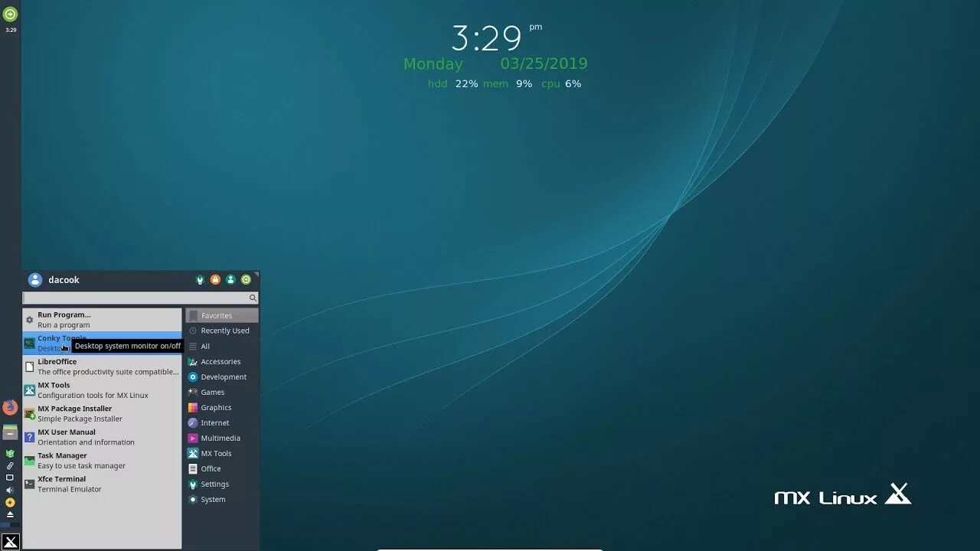Click the green package updater tray icon
The width and height of the screenshot is (980, 551).
coord(10,453)
